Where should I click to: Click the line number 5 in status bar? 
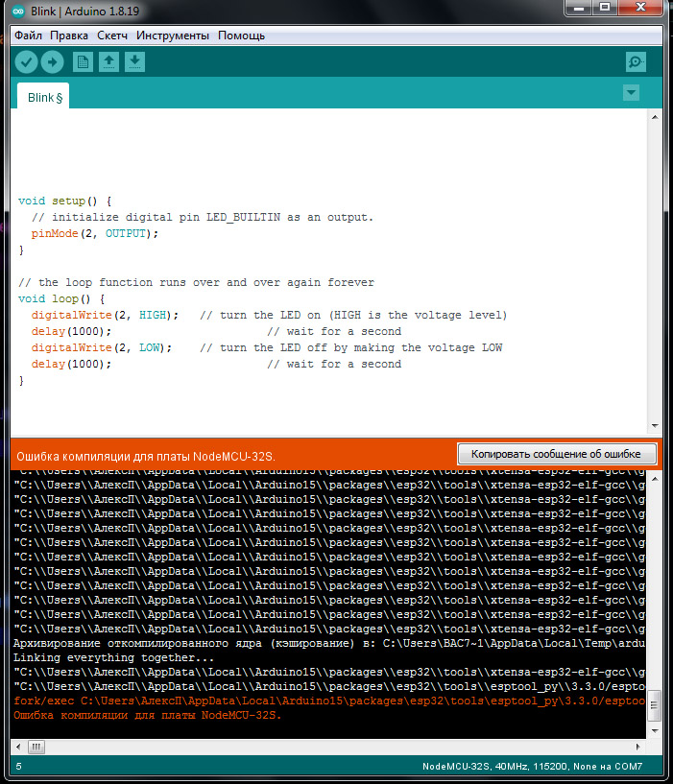18,767
